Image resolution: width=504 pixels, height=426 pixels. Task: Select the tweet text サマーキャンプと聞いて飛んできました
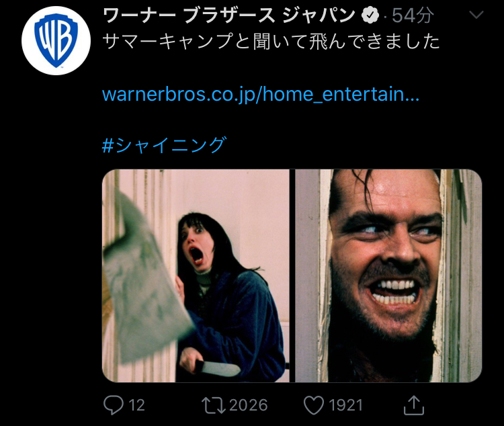point(271,42)
